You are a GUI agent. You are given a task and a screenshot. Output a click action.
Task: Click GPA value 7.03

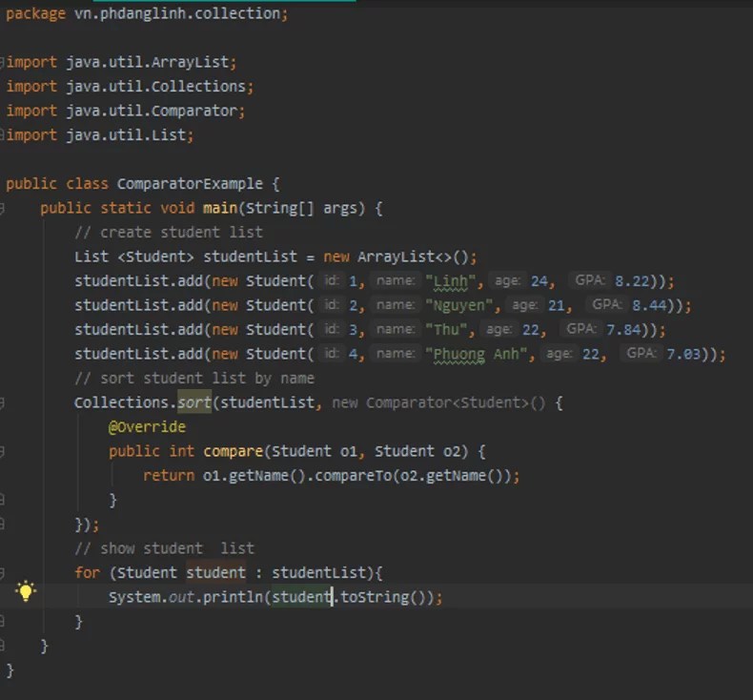tap(683, 354)
